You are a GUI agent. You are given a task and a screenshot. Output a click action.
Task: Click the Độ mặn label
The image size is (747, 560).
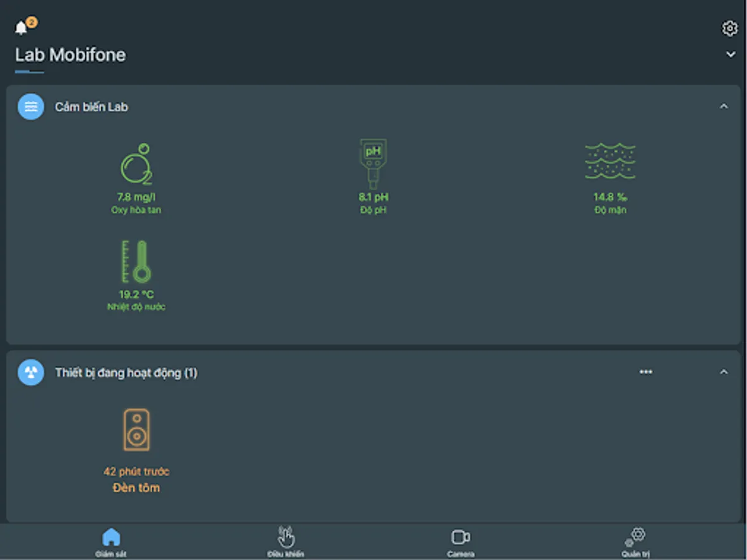click(610, 210)
